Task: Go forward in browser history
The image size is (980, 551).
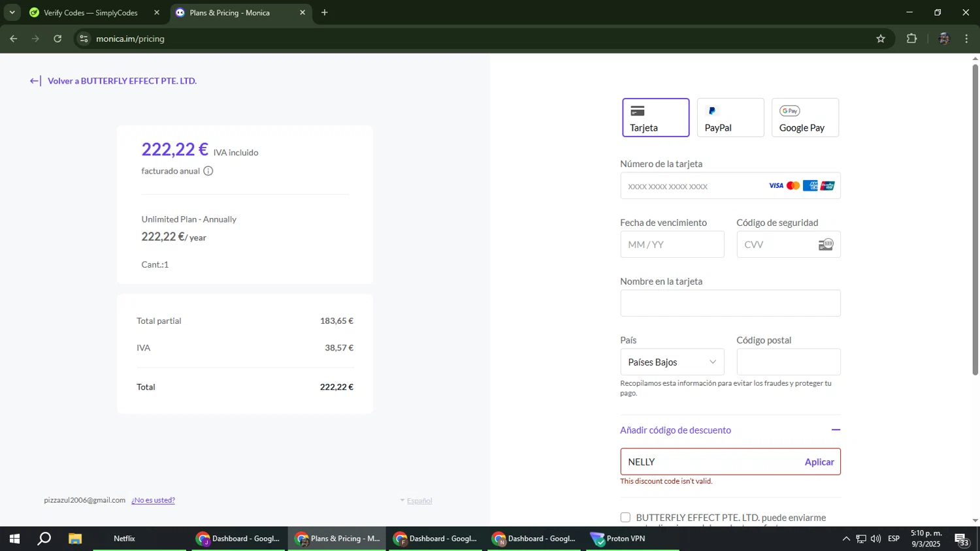Action: pos(35,39)
